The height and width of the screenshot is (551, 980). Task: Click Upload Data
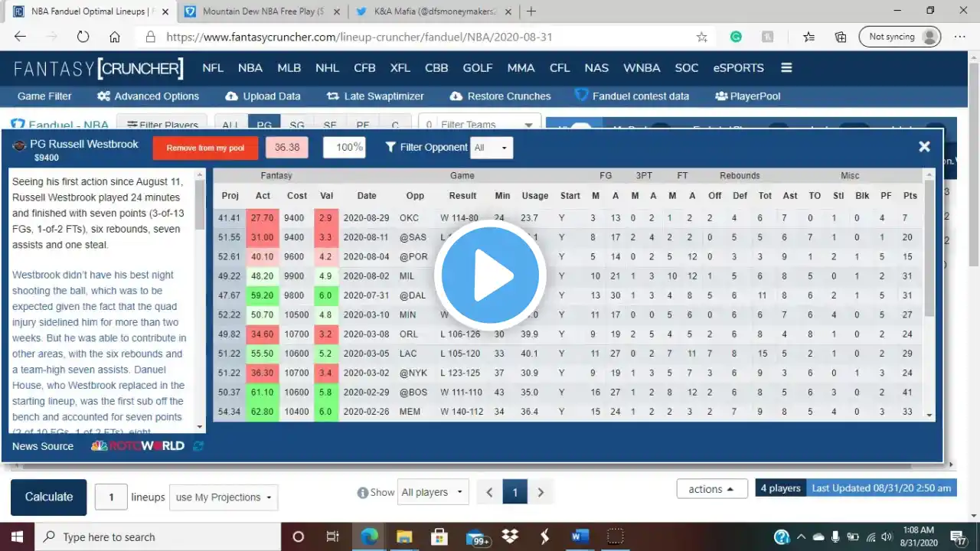point(263,96)
